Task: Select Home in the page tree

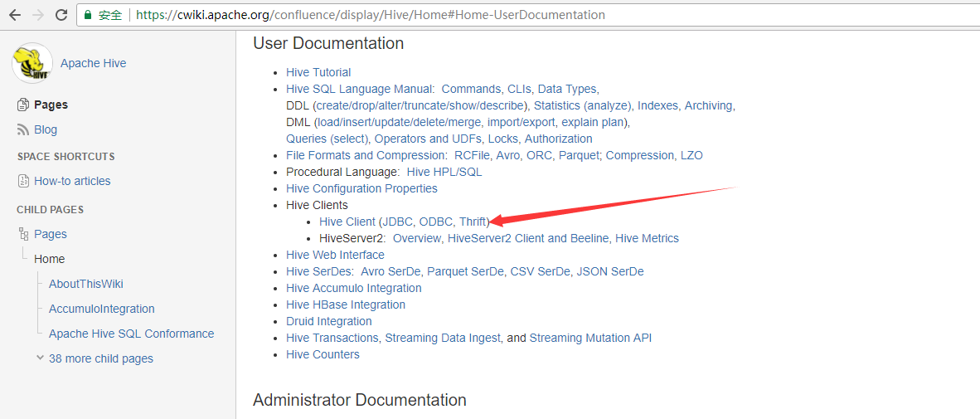Action: 50,259
